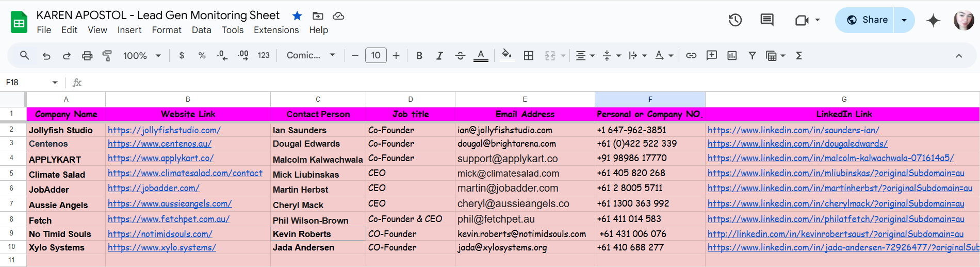The width and height of the screenshot is (980, 267).
Task: Format as currency dollar sign
Action: click(182, 55)
